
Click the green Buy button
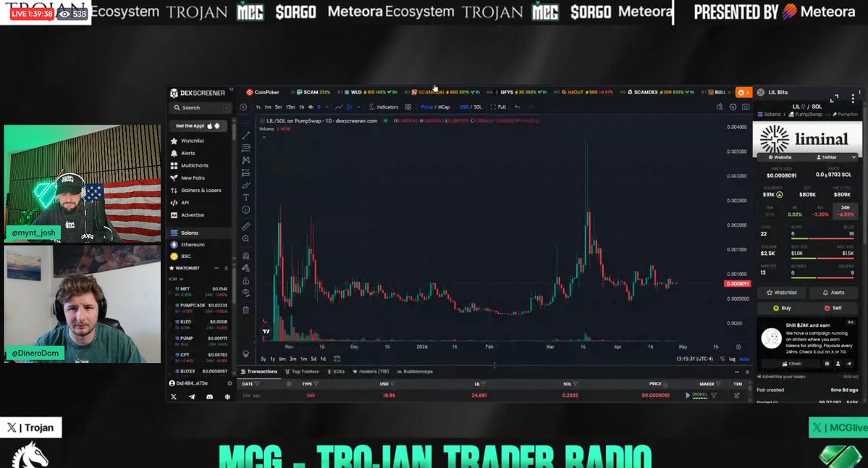tap(782, 308)
